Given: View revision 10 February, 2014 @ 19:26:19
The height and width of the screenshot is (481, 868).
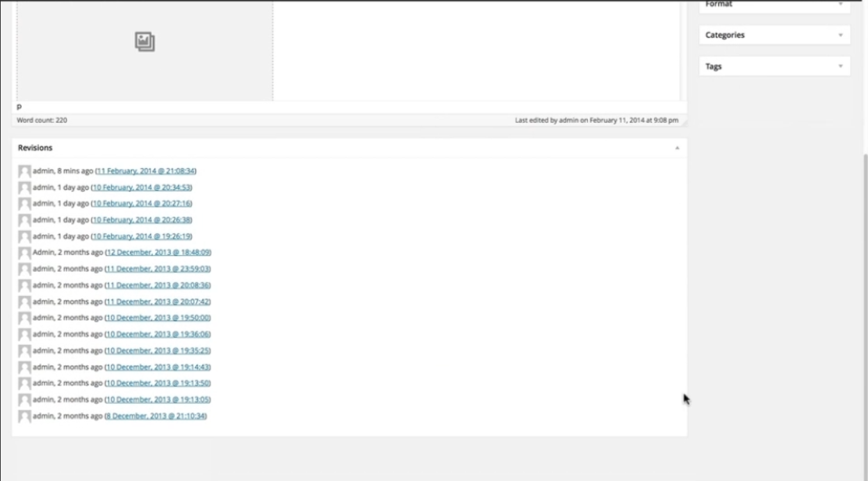Looking at the screenshot, I should pyautogui.click(x=142, y=236).
